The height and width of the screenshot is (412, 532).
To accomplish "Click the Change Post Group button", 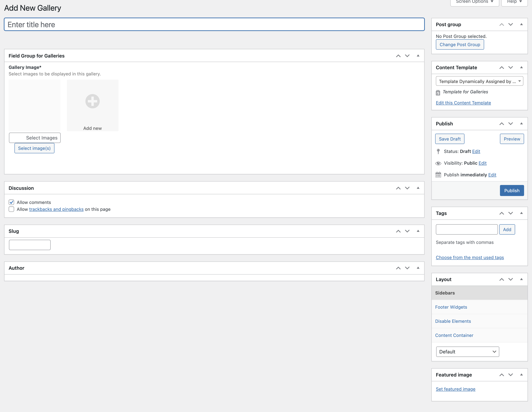I will coord(460,45).
